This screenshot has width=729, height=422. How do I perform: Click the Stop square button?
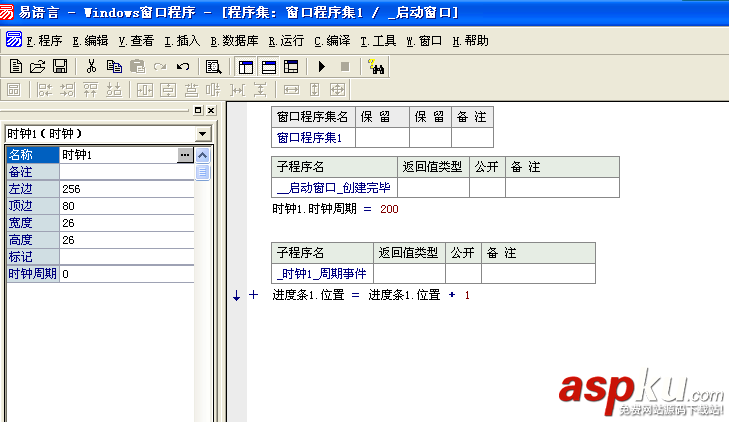345,67
